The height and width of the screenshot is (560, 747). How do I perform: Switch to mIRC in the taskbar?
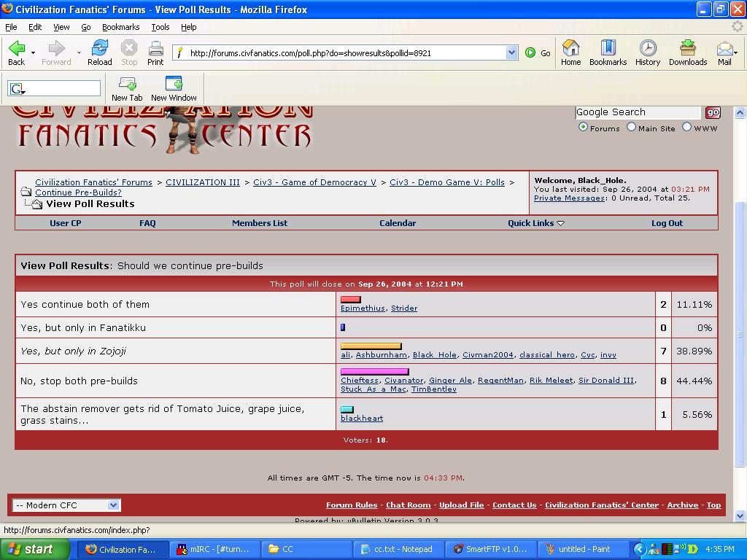tap(214, 549)
